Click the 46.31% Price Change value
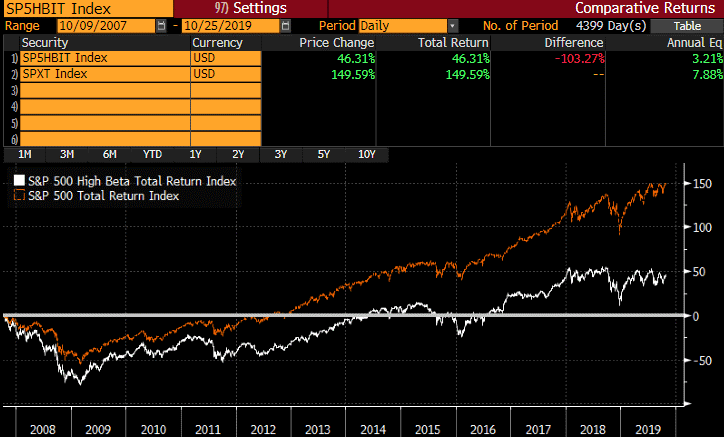This screenshot has width=724, height=437. (356, 59)
